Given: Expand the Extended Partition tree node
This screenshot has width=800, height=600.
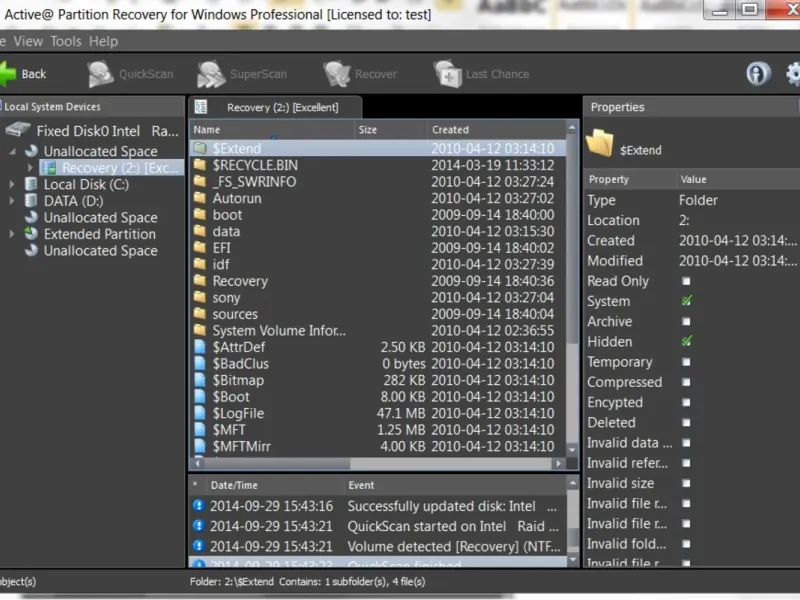Looking at the screenshot, I should click(12, 234).
